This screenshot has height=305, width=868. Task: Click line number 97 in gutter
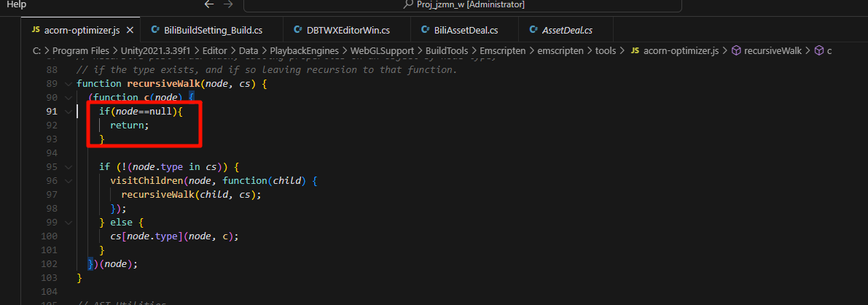click(x=52, y=195)
